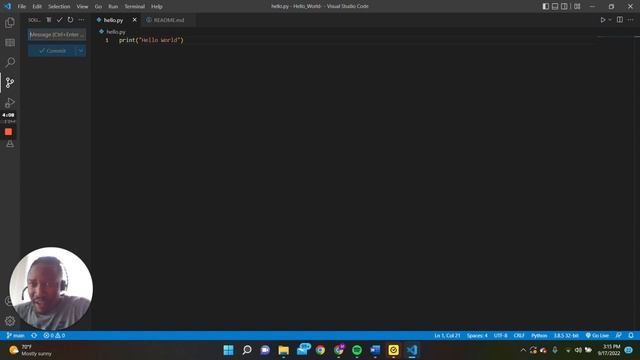Click the commit checkmark in source control header
The height and width of the screenshot is (360, 640).
pyautogui.click(x=60, y=20)
